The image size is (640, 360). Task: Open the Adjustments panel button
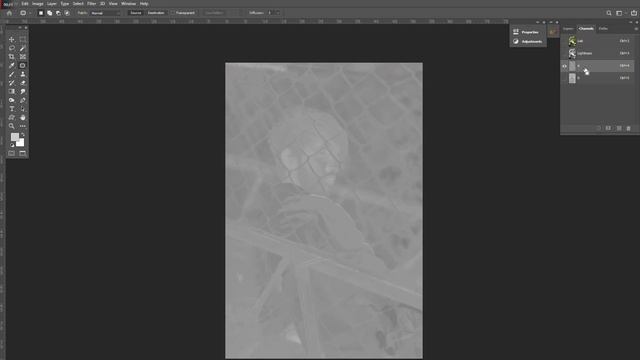(x=527, y=41)
